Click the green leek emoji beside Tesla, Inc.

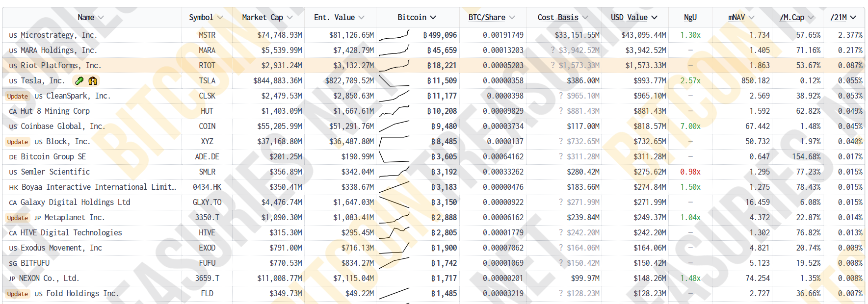79,81
